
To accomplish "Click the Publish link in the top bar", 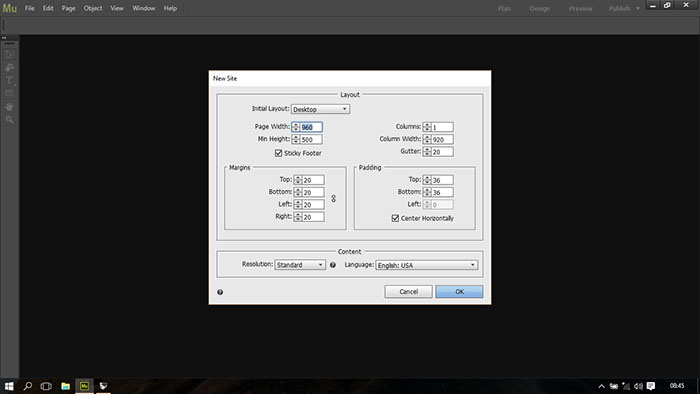I will pos(619,8).
